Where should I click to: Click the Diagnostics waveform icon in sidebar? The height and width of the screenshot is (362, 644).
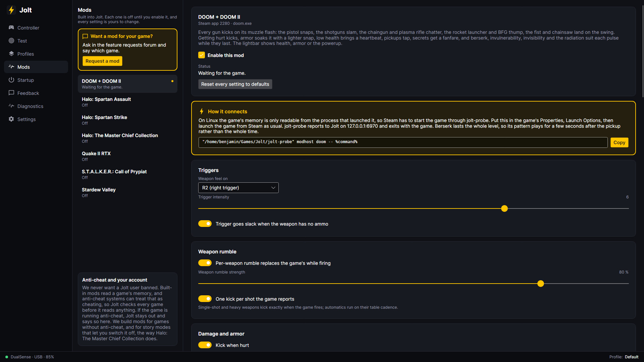pos(11,106)
